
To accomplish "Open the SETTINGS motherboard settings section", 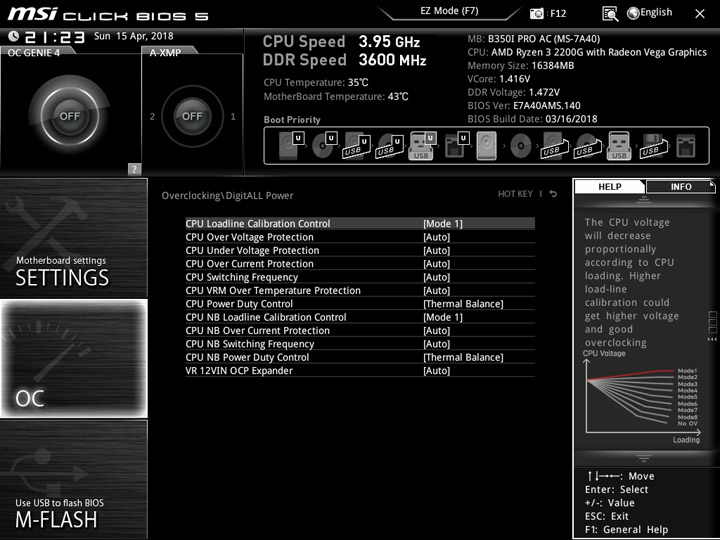I will [74, 238].
